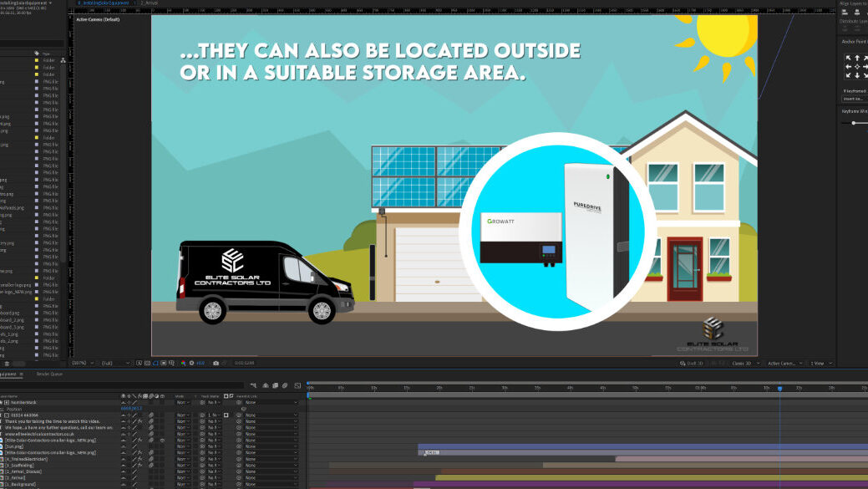Viewport: 868px width, 489px height.
Task: Click the Keyframe slider handle
Action: coord(853,123)
